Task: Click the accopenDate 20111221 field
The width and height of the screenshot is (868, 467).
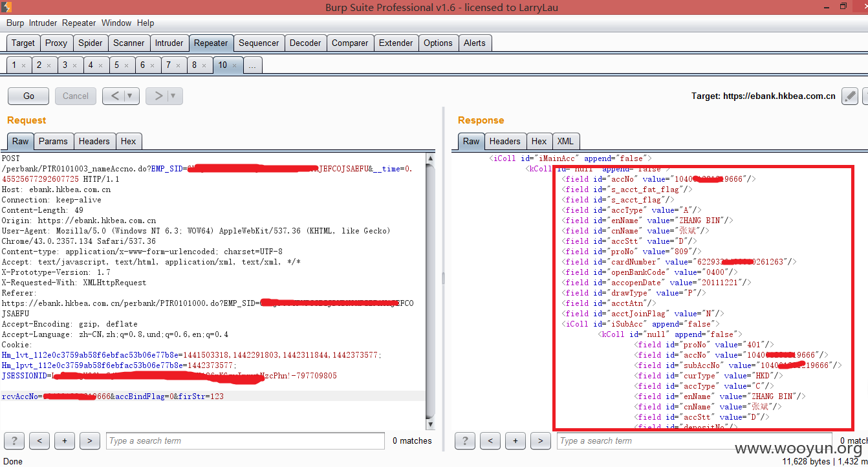Action: click(657, 283)
